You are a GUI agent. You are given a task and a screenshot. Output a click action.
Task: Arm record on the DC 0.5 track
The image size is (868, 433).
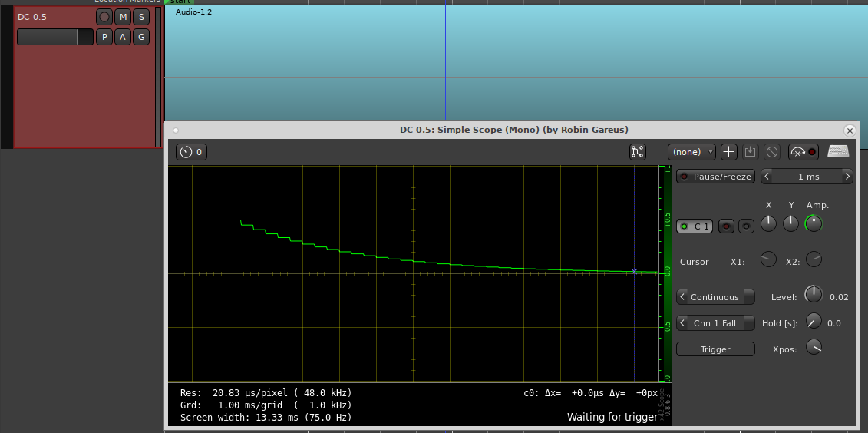[104, 17]
